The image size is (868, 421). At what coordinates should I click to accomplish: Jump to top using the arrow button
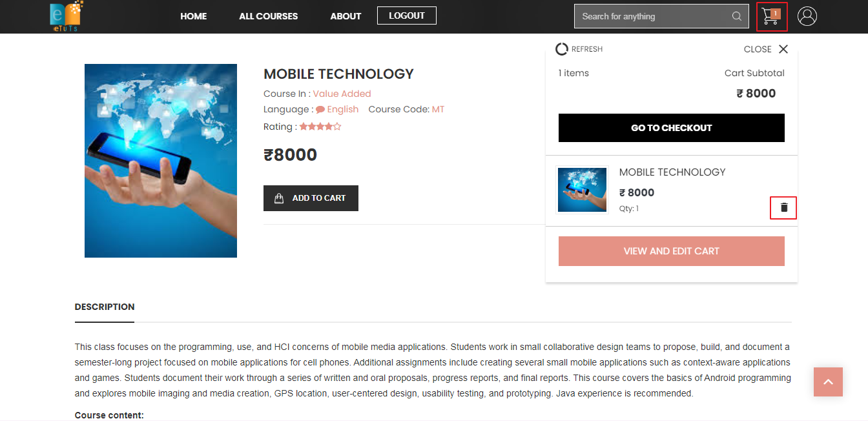[828, 382]
